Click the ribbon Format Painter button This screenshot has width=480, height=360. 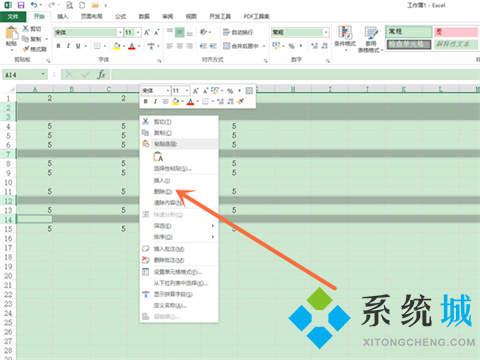34,49
